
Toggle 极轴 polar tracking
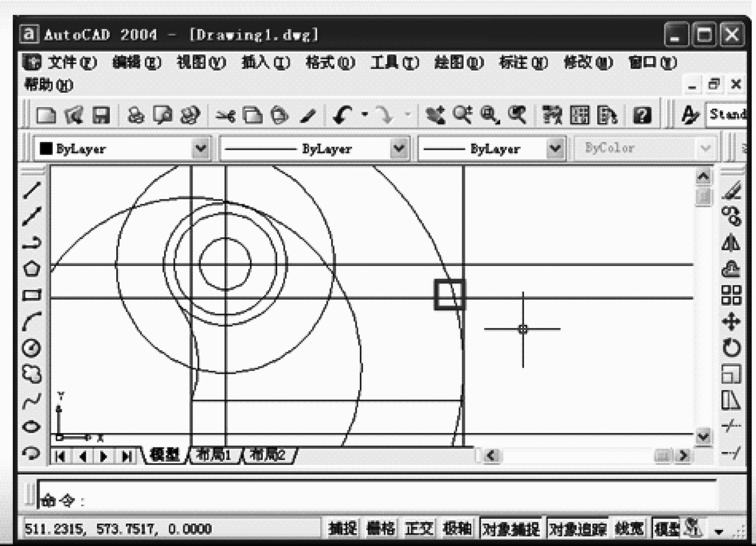point(457,528)
